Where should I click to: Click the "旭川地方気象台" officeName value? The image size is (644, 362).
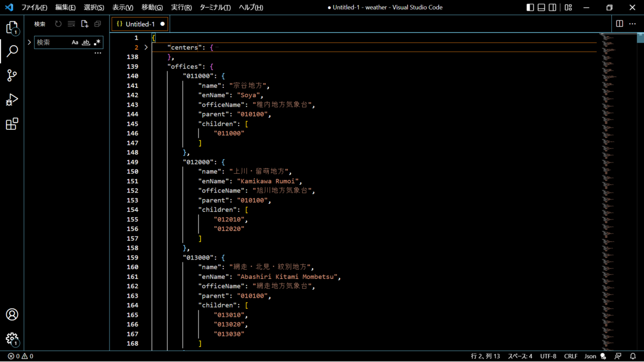point(282,191)
